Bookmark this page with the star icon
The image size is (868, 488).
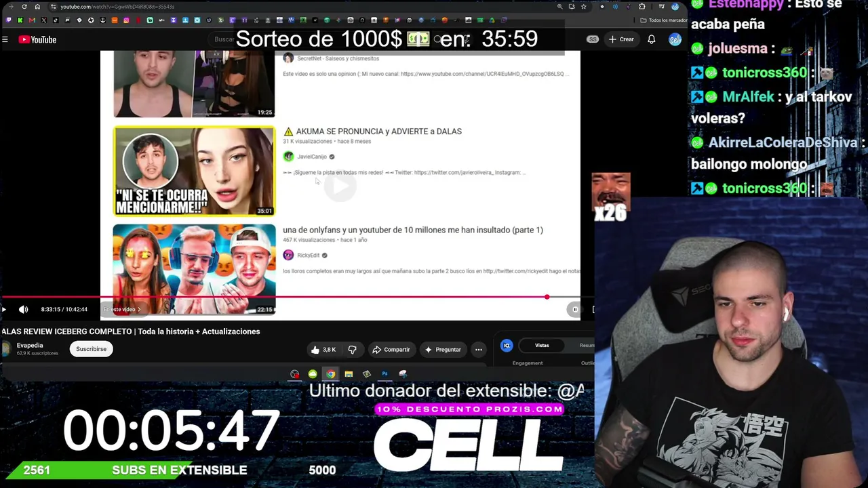(x=583, y=7)
